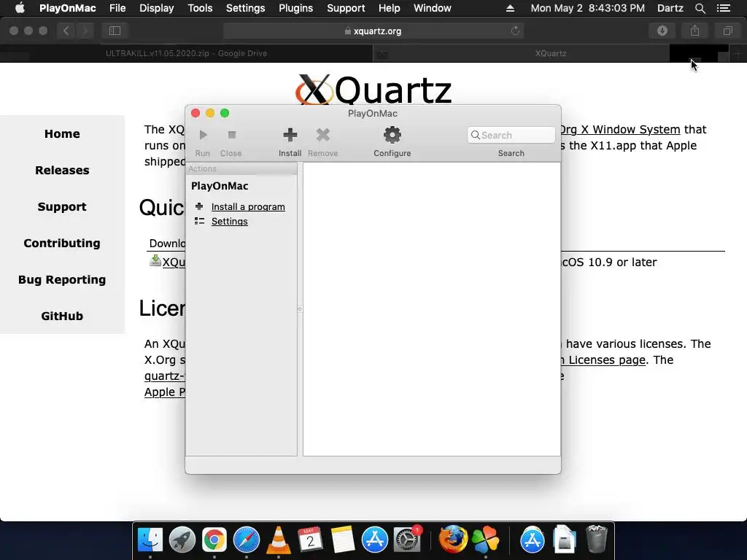The height and width of the screenshot is (560, 747).
Task: Click the Install a program link
Action: [x=248, y=206]
